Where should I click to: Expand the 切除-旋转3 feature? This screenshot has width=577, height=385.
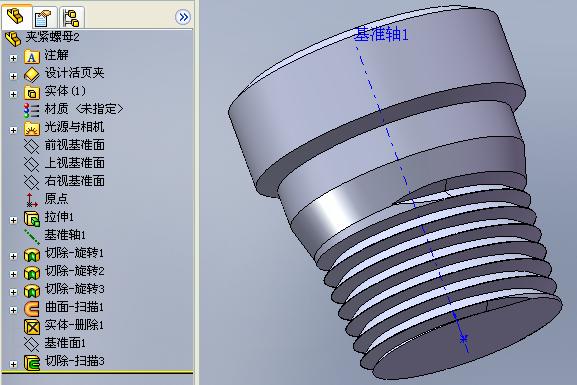pyautogui.click(x=13, y=292)
